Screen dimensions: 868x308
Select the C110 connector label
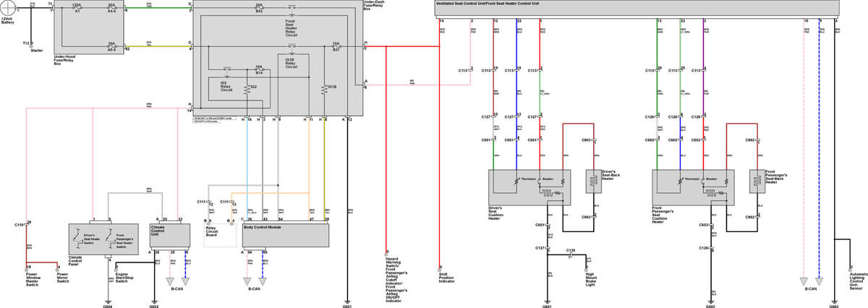coord(19,225)
